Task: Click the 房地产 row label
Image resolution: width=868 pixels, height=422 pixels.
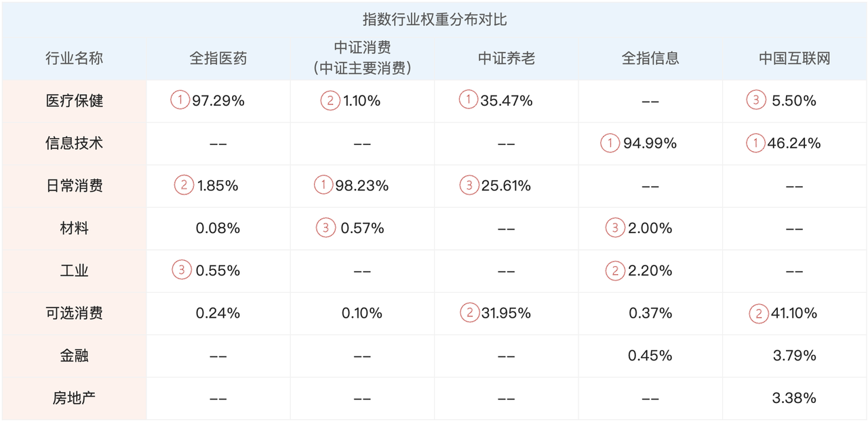Action: [x=74, y=398]
